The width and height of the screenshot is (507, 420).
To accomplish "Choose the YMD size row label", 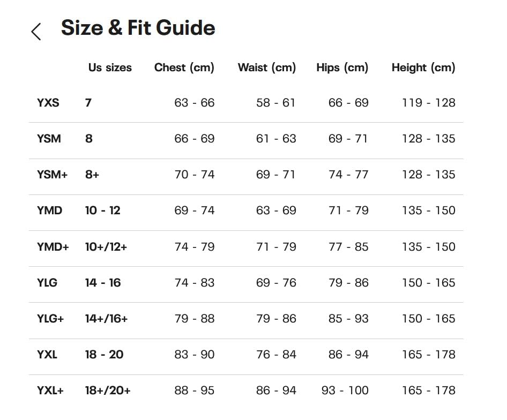I will [x=49, y=211].
